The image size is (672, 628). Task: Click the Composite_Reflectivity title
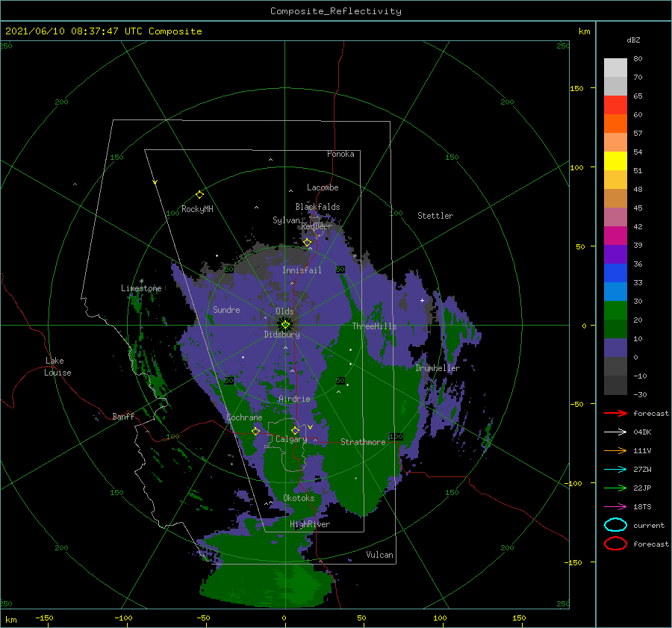coord(336,11)
